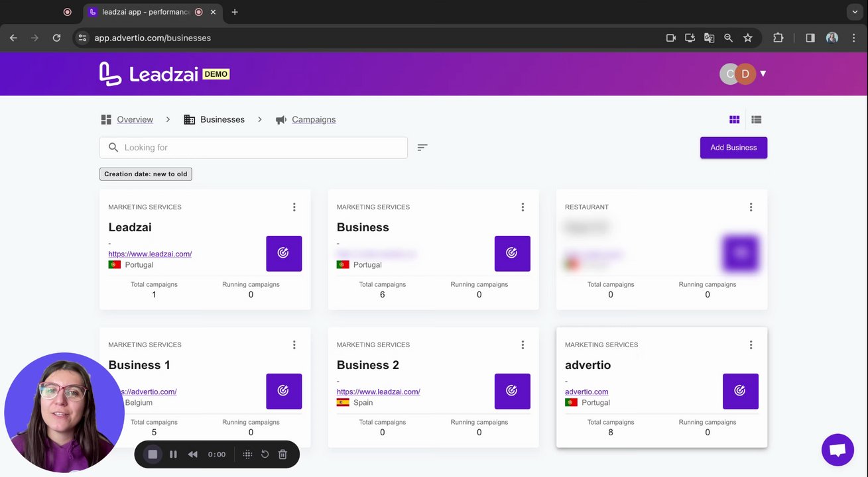Restart the recording
Image resolution: width=868 pixels, height=477 pixels.
[265, 454]
